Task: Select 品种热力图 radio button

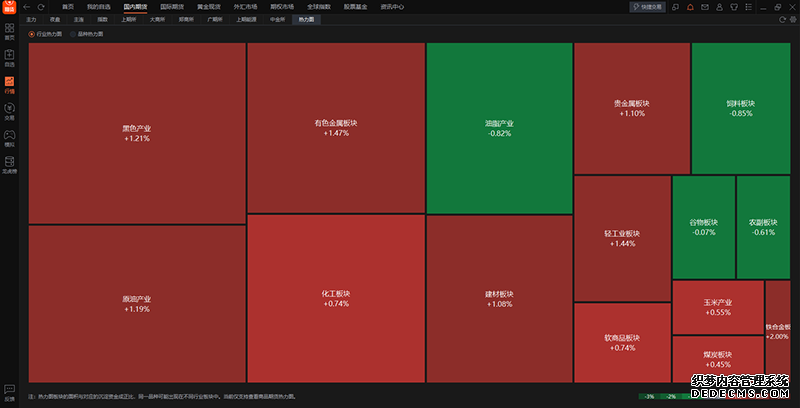Action: (72, 34)
